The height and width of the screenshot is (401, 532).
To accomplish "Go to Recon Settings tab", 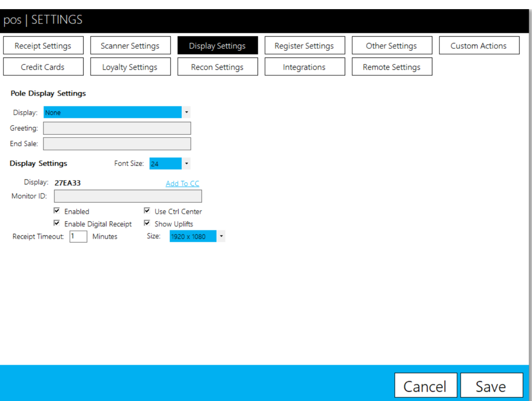I will click(x=217, y=67).
